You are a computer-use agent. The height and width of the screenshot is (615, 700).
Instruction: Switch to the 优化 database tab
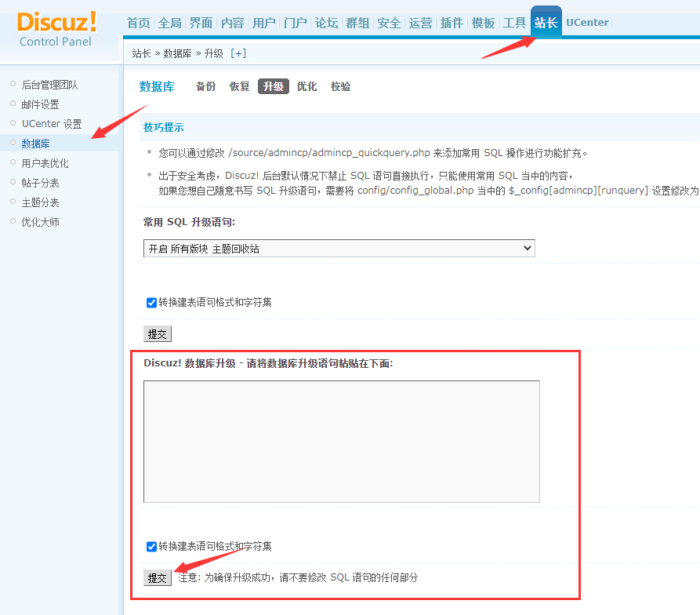tap(307, 86)
